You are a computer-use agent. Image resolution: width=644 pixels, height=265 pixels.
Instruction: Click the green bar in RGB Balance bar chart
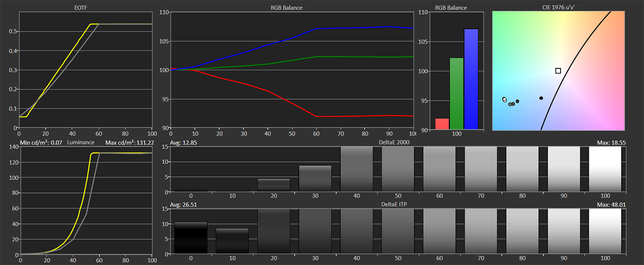click(456, 94)
